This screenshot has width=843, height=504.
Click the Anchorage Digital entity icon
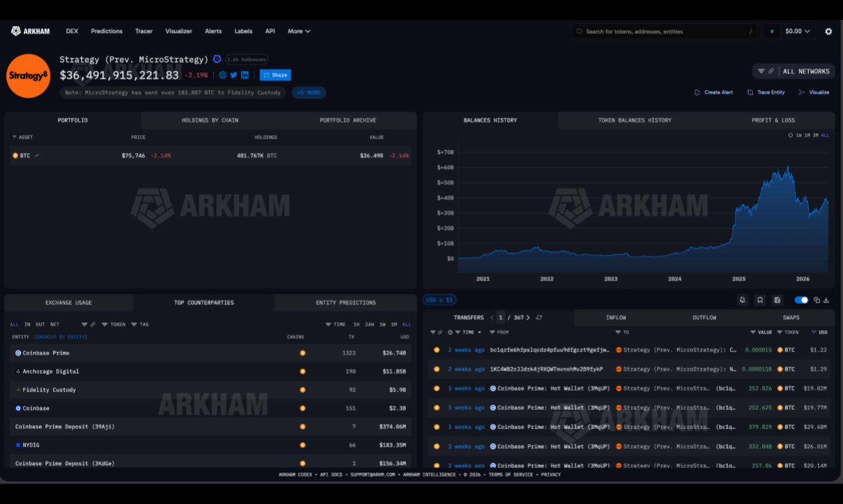[x=18, y=371]
